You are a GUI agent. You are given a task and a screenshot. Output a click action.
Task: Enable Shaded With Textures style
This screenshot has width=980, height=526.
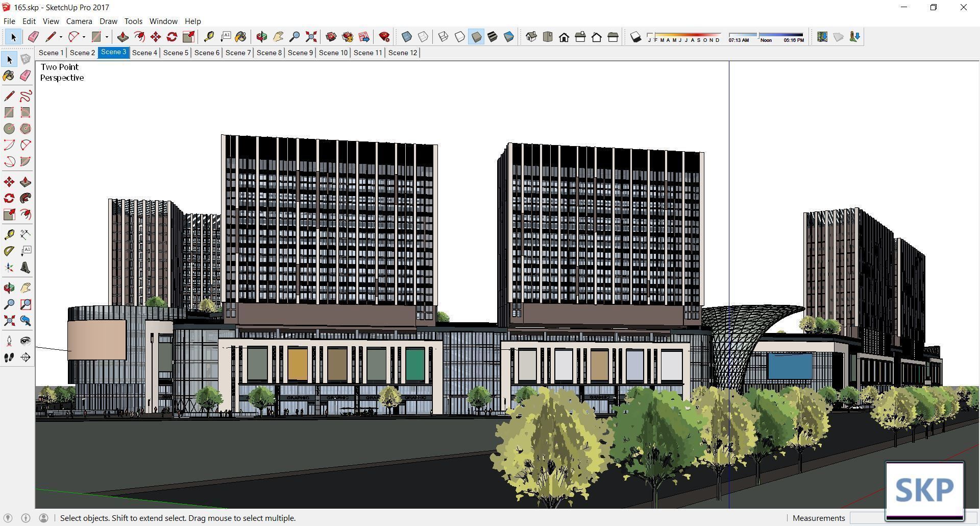coord(493,37)
